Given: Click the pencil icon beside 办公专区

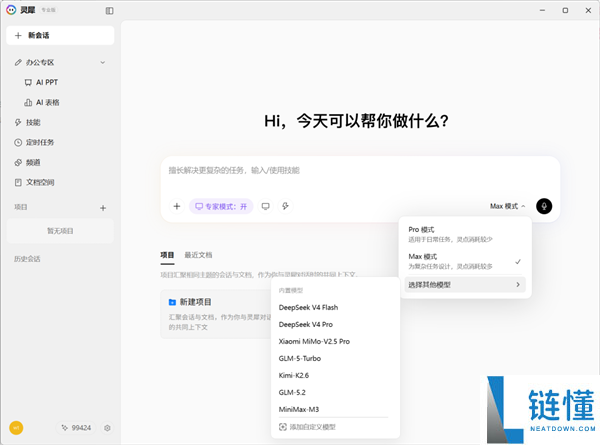Looking at the screenshot, I should tap(18, 62).
